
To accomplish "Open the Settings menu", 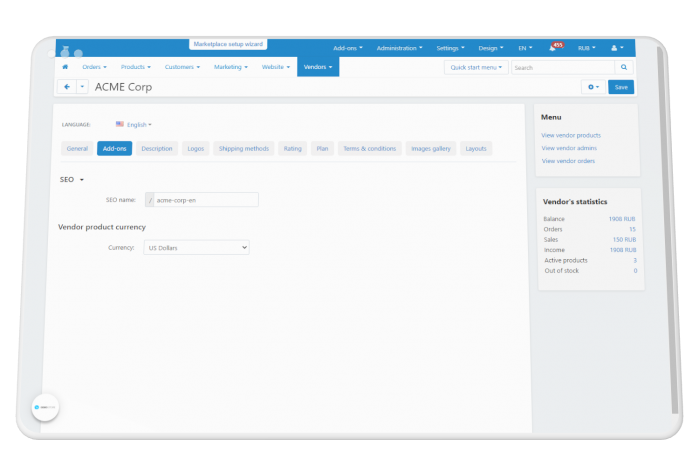I will click(450, 48).
